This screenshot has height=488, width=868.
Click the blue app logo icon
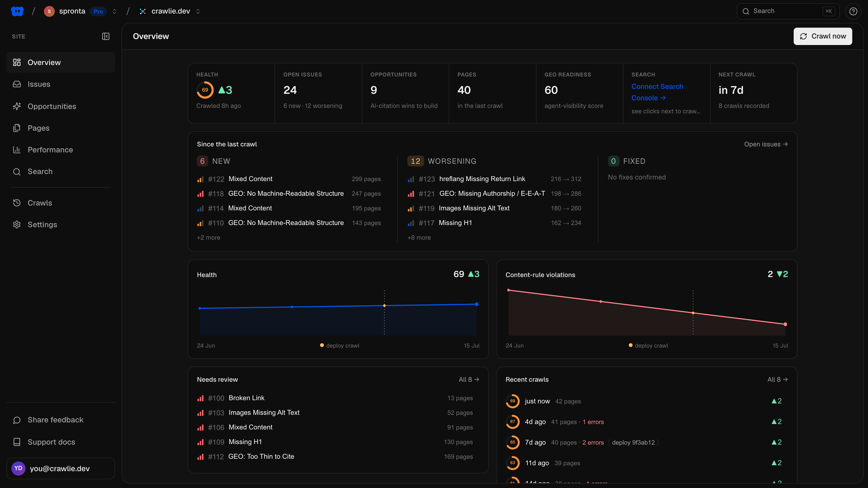coord(17,11)
